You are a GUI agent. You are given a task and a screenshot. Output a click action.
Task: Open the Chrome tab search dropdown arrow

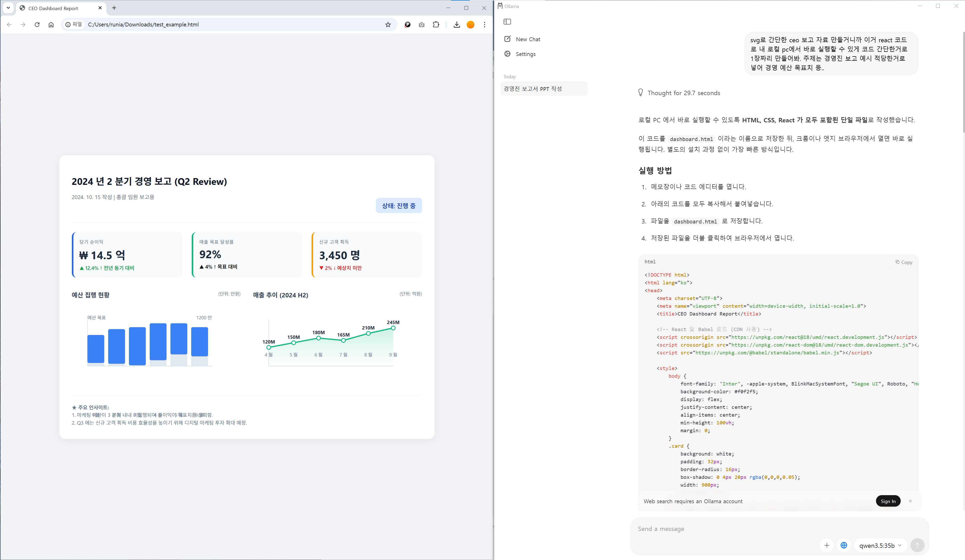click(8, 8)
